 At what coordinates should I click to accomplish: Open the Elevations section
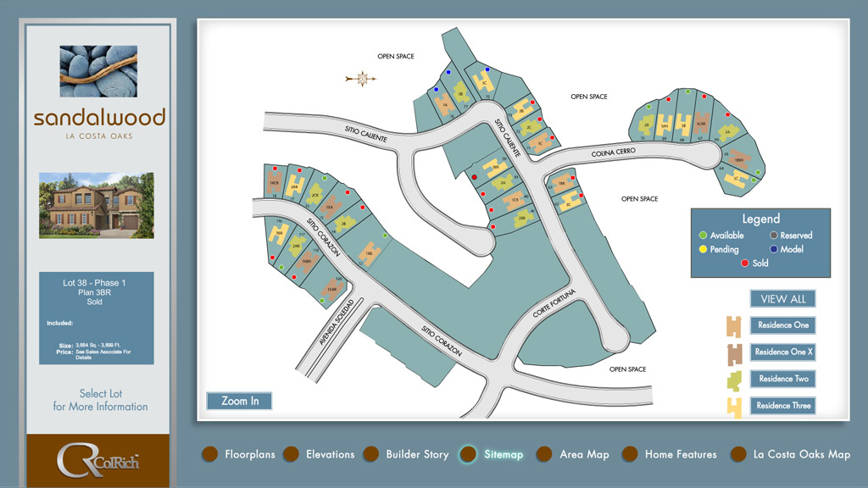click(x=319, y=454)
